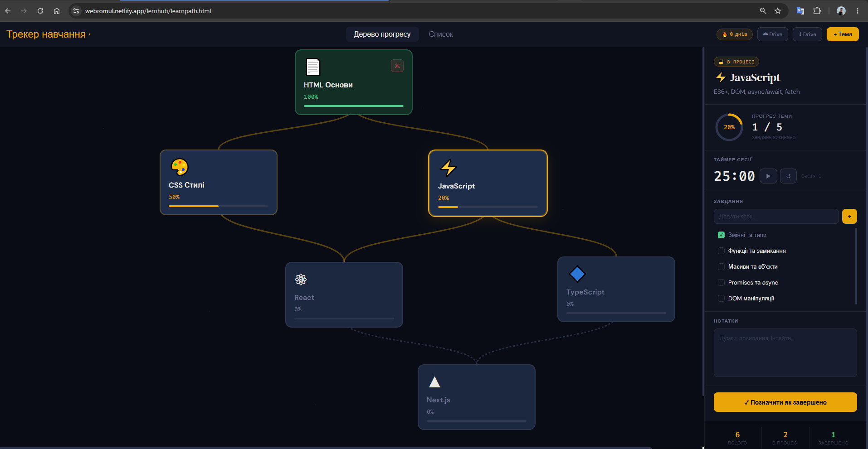Uncheck the Змінні та типи task
The width and height of the screenshot is (868, 449).
pyautogui.click(x=721, y=235)
